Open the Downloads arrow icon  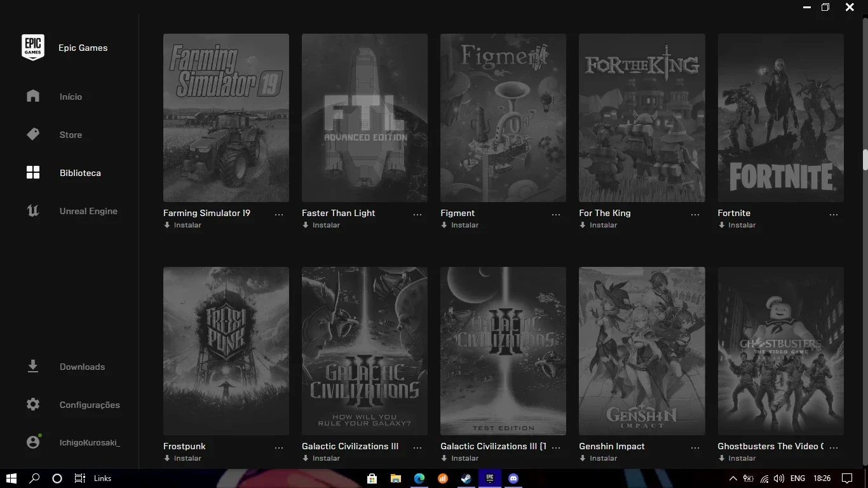[x=33, y=367]
